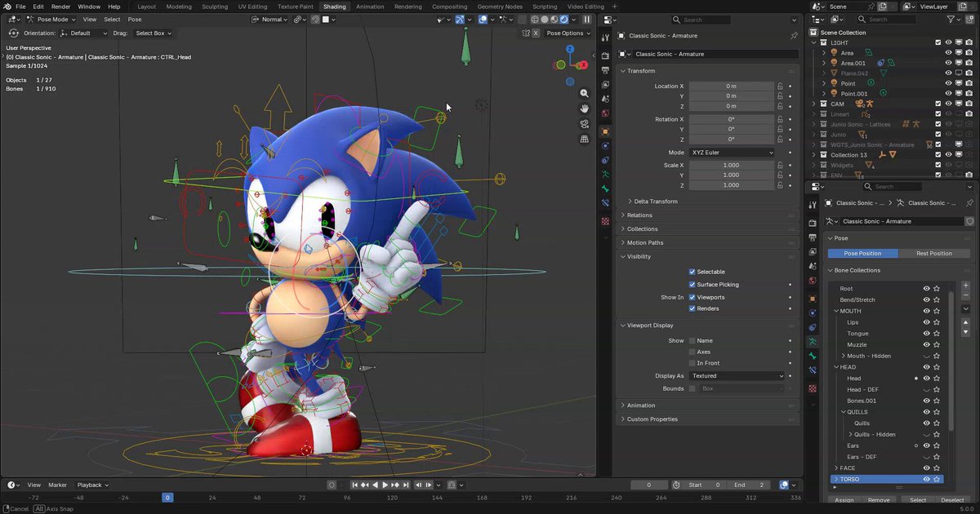Toggle exclude checkbox for CAM collection
This screenshot has width=980, height=514.
click(938, 104)
